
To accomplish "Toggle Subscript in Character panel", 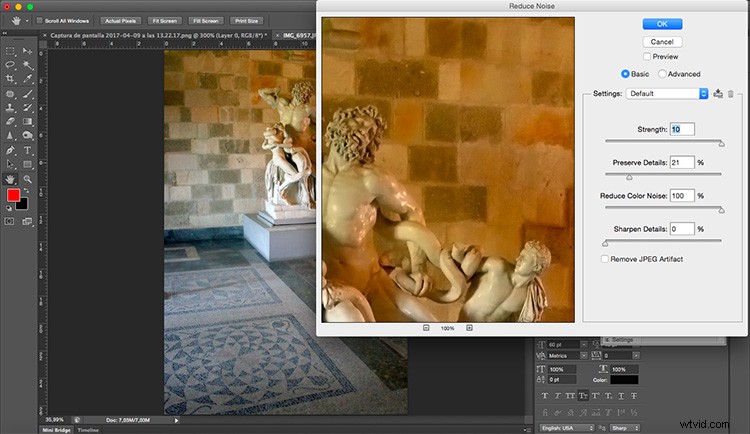I will click(x=608, y=396).
